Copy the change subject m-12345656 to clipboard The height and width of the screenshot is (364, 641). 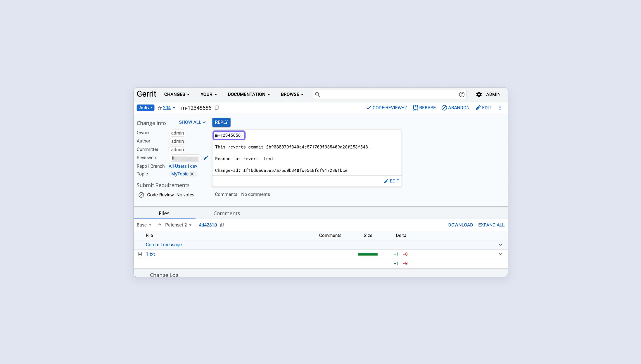pyautogui.click(x=217, y=108)
